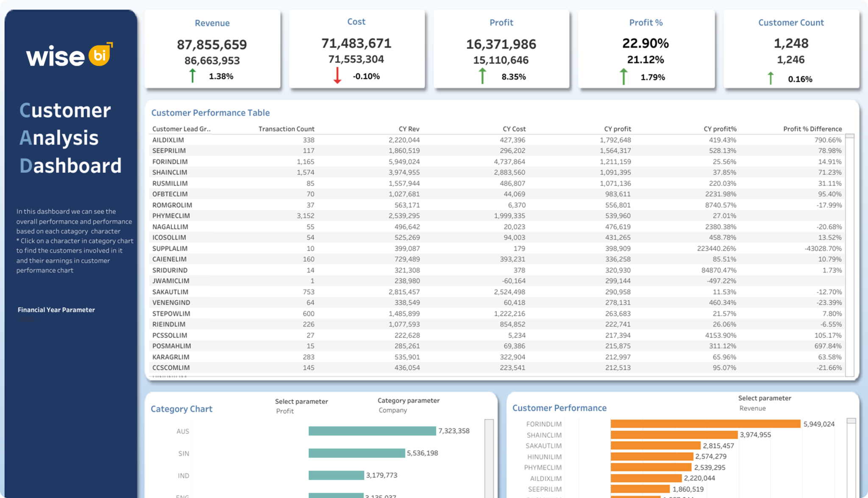Change the Category parameter from Company
The image size is (868, 498).
tap(393, 410)
